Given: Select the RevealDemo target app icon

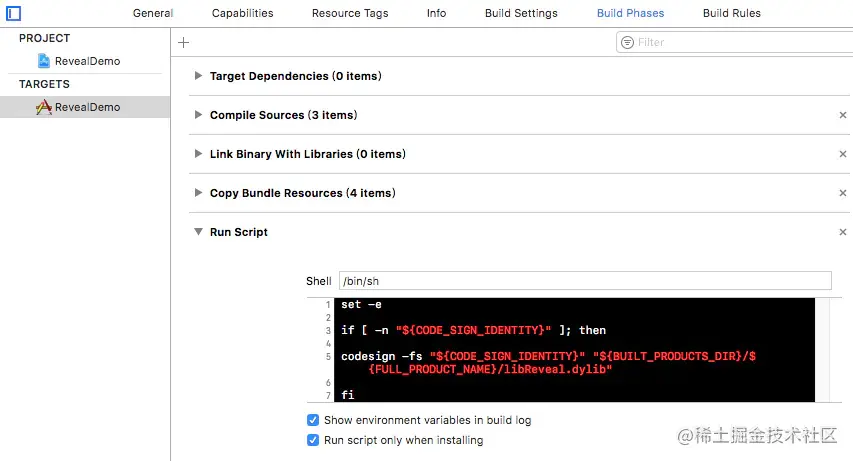Looking at the screenshot, I should click(x=44, y=107).
